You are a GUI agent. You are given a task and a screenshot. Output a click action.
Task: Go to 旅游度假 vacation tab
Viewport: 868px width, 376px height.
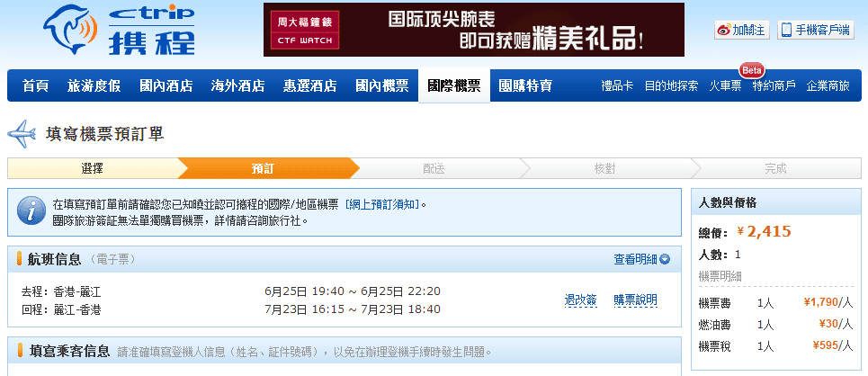pos(94,86)
